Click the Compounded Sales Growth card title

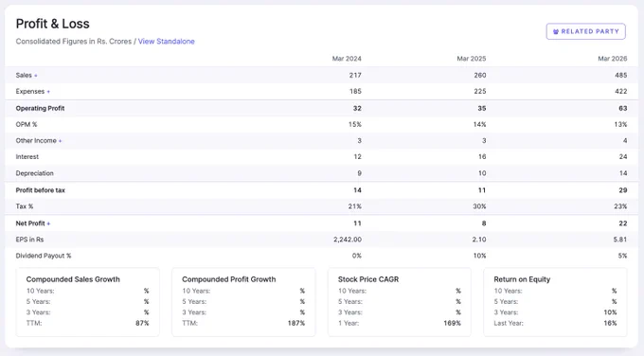(x=73, y=279)
